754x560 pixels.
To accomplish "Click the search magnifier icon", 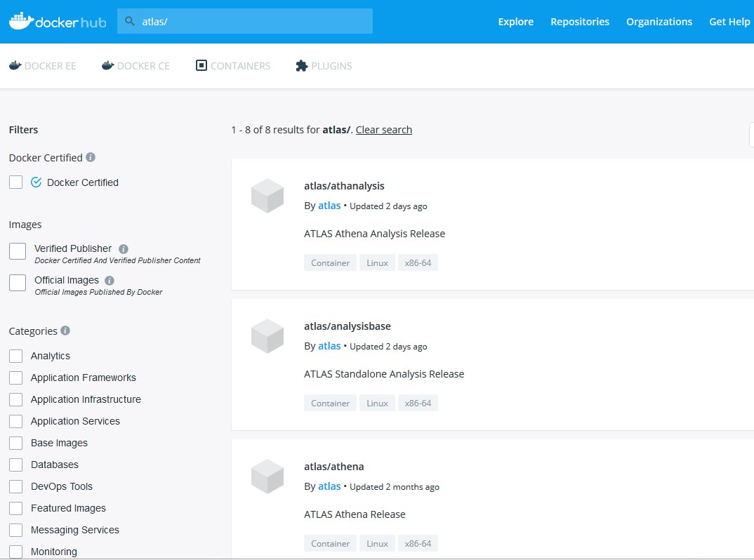I will 129,21.
